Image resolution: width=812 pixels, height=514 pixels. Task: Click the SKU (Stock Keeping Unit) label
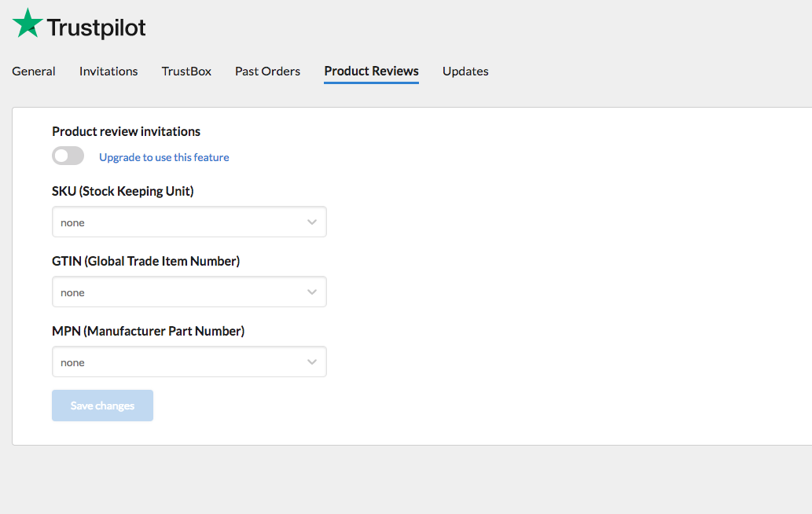click(x=123, y=192)
